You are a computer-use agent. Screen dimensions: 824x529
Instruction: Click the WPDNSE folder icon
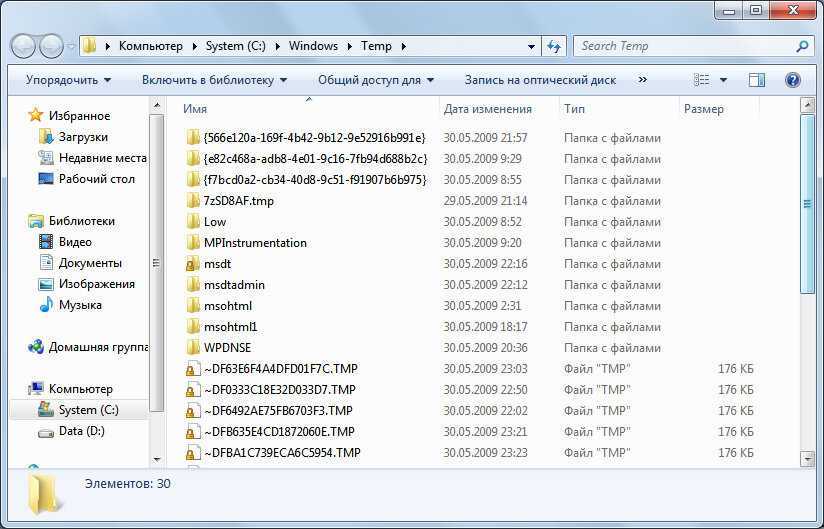[x=193, y=348]
